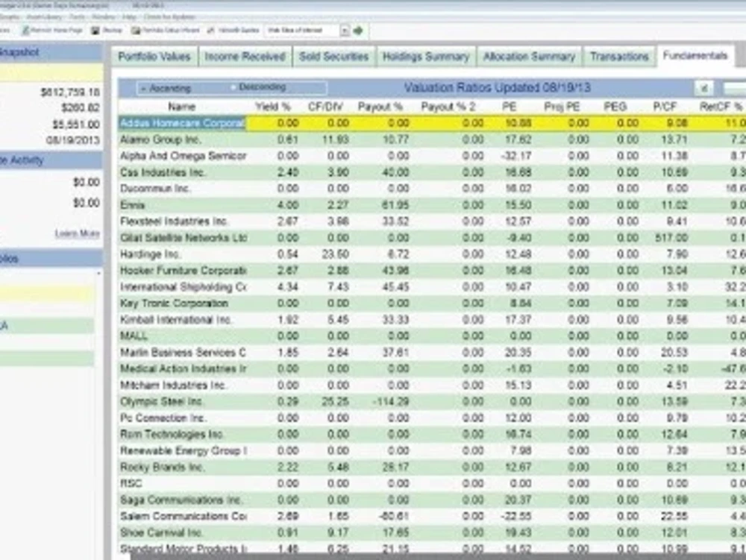This screenshot has width=746, height=560.
Task: Click the horizontal scrollbar below the table
Action: [438, 556]
